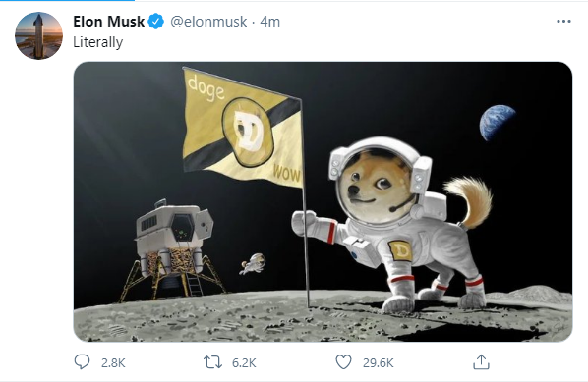Viewport: 588px width, 382px height.
Task: Click the 6.2K retweet count
Action: coord(244,363)
